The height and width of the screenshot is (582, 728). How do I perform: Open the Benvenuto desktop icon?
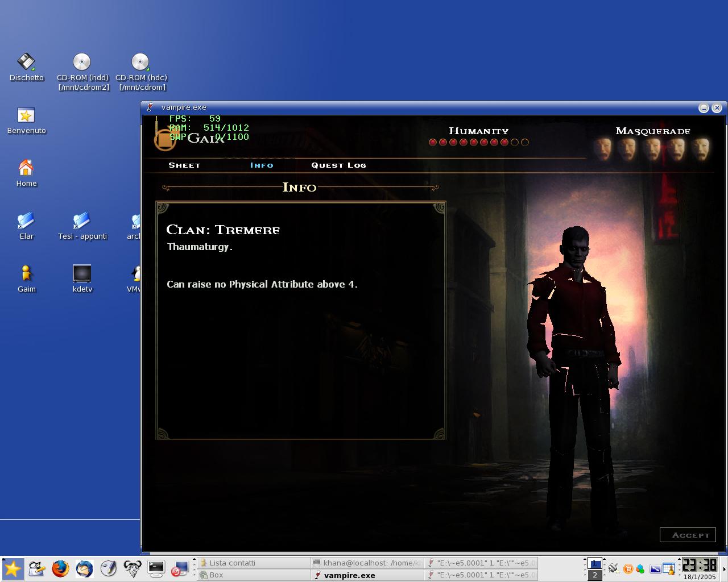[x=26, y=120]
